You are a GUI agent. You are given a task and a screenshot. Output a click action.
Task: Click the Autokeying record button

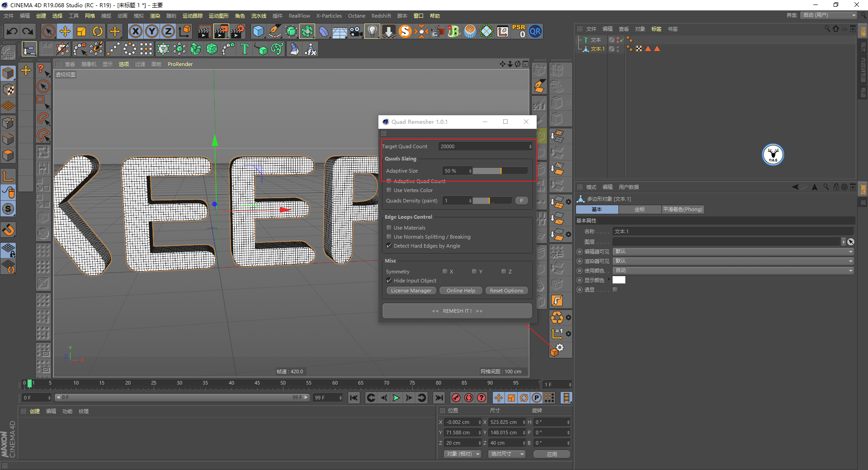pos(469,398)
